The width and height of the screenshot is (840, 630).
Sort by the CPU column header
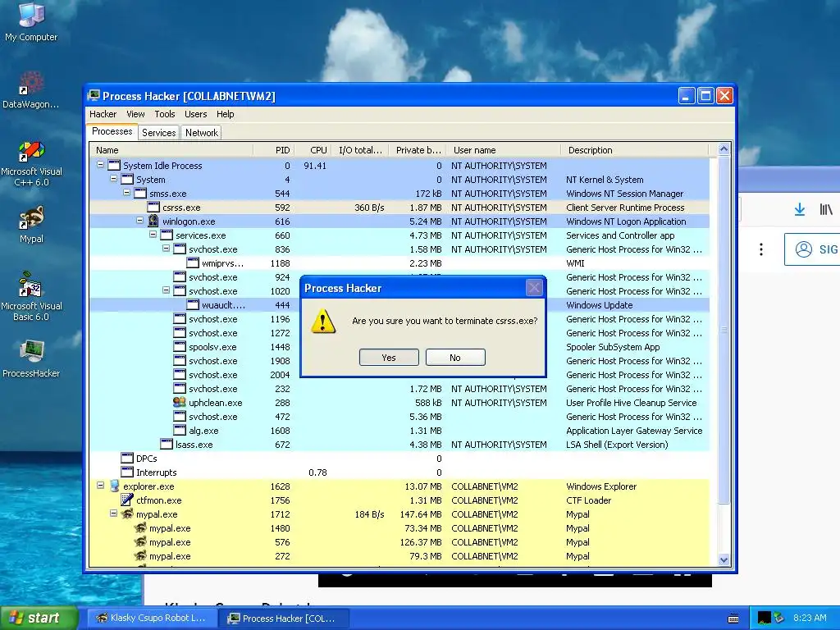313,150
